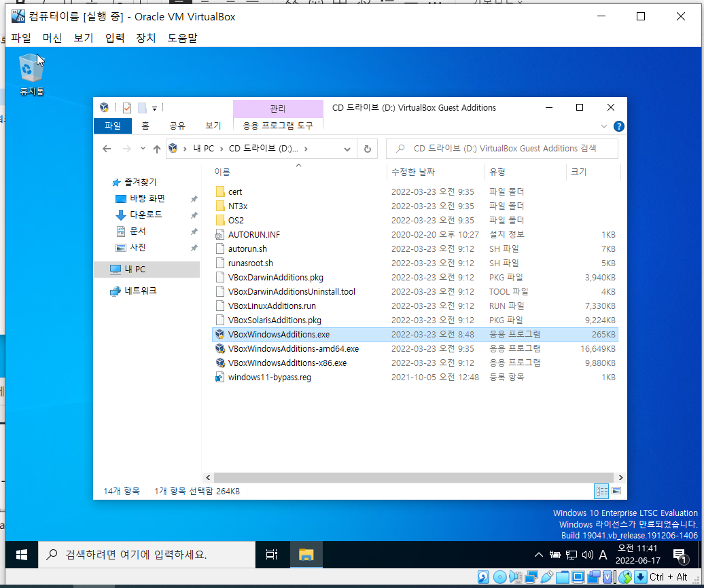704x588 pixels.
Task: Click the Properties quick access checkmark icon
Action: point(127,108)
